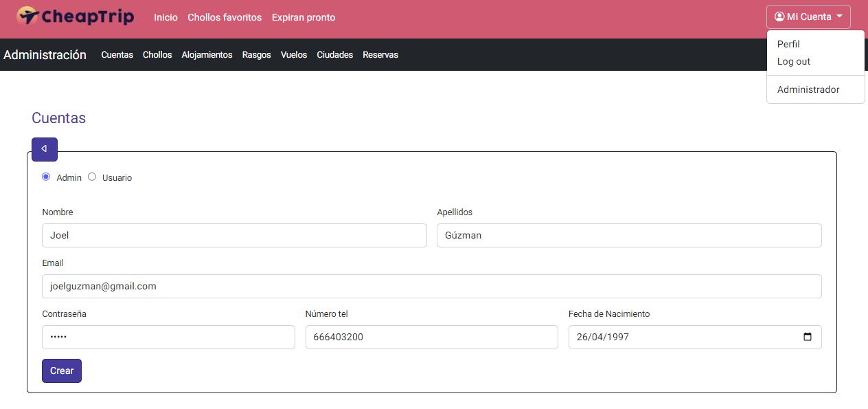Open the calendar picker for Fecha de Nacimiento
The height and width of the screenshot is (409, 868).
pyautogui.click(x=809, y=337)
